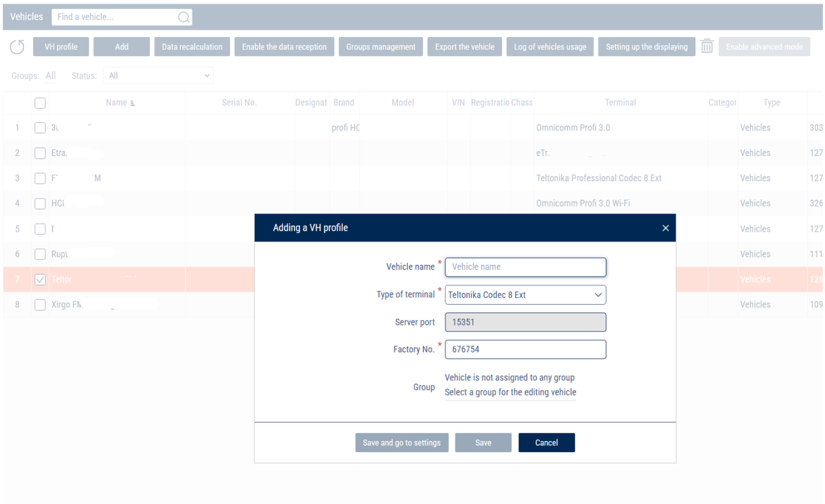Image resolution: width=825 pixels, height=504 pixels.
Task: Click Enable advanced mode button
Action: click(x=764, y=47)
